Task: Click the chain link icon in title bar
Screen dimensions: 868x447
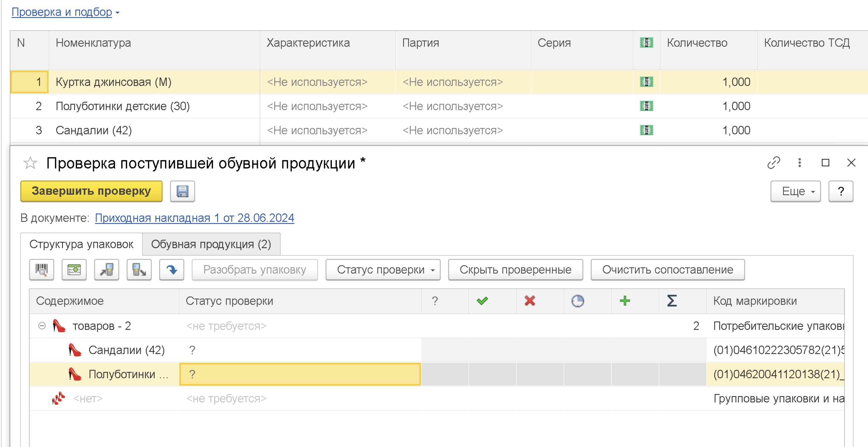Action: click(x=774, y=163)
